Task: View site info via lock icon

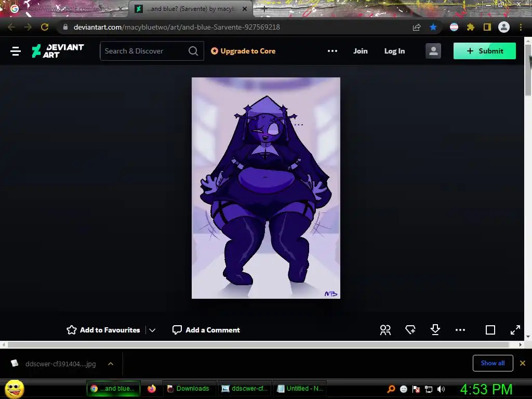Action: 65,27
